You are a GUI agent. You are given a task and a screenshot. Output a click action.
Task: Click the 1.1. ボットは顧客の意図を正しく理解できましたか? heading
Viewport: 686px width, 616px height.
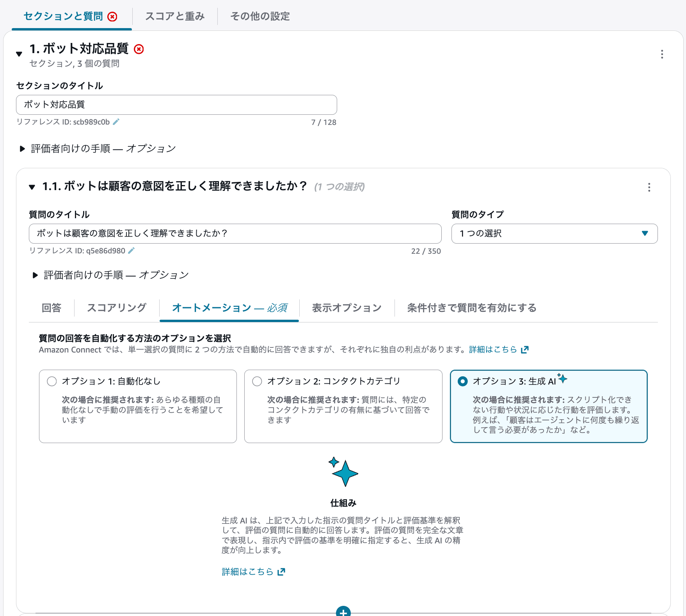175,186
